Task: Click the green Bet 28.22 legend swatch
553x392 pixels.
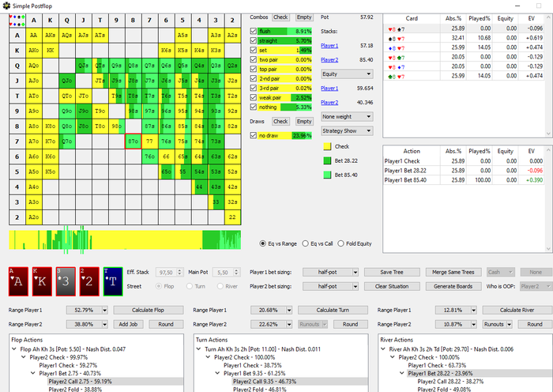Action: (x=327, y=160)
